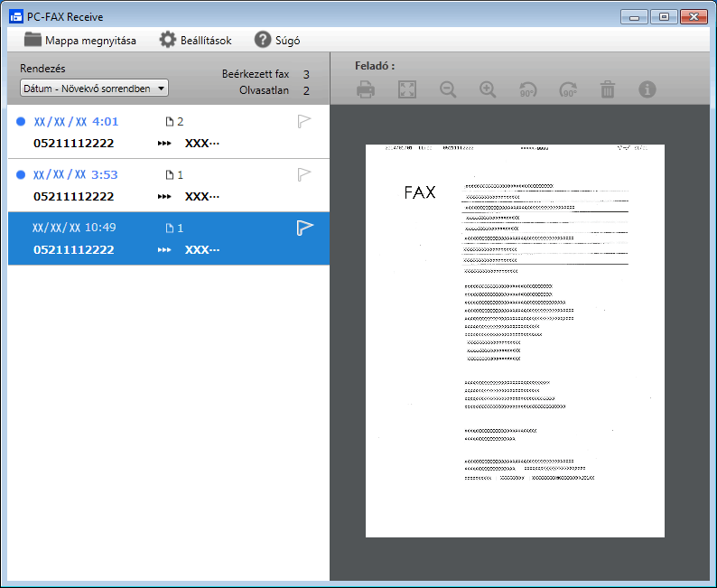
Task: Maximize the PC-FAX Receive window
Action: point(664,17)
